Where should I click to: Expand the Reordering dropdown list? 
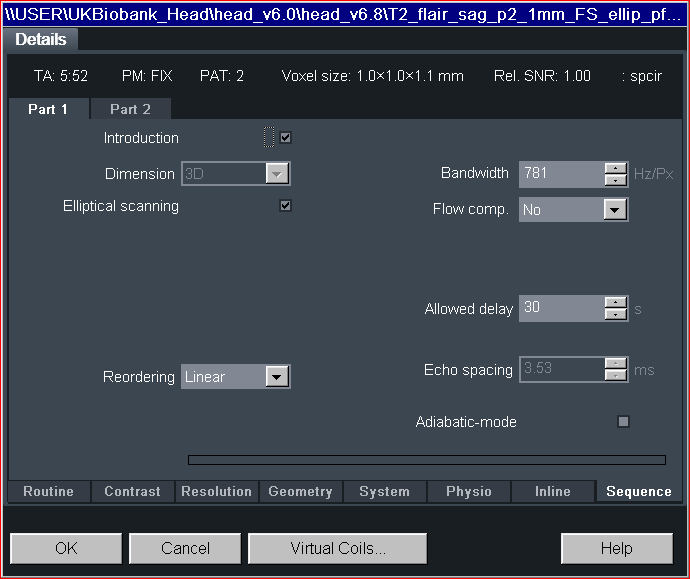(x=277, y=377)
